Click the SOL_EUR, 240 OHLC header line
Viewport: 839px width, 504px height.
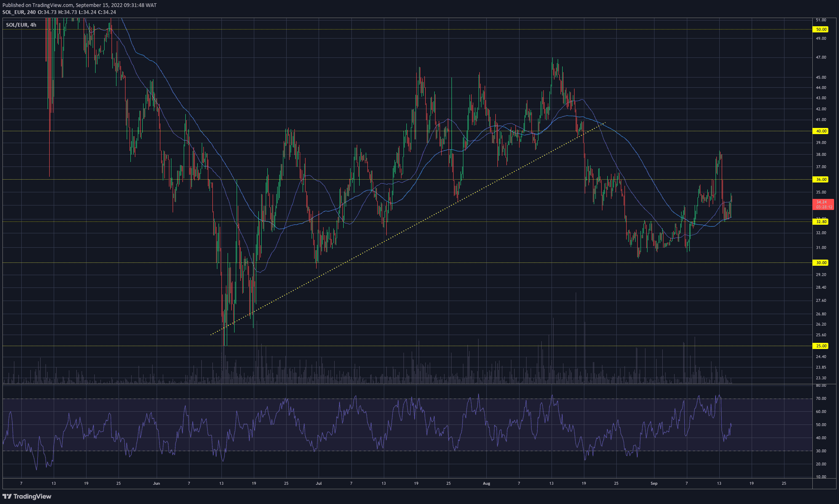[59, 12]
